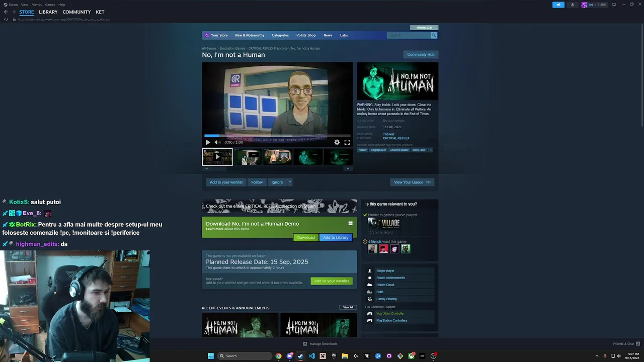Open the News tab
This screenshot has width=644, height=362.
(328, 35)
